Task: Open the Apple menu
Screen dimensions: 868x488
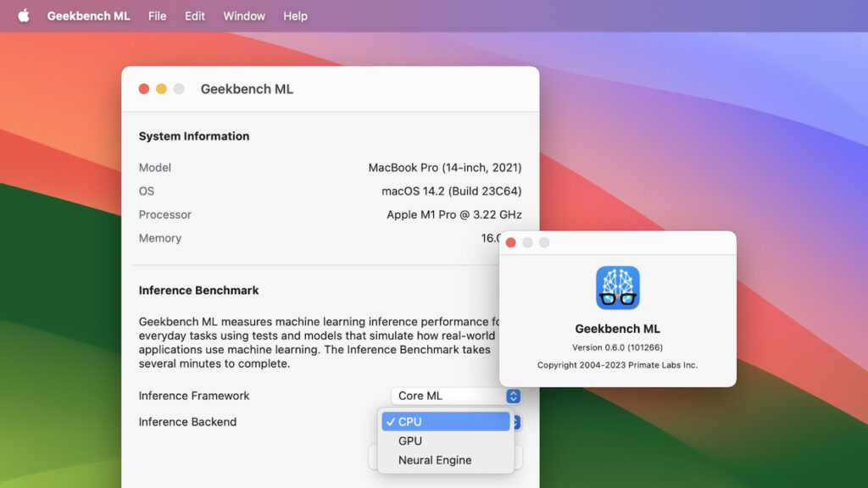Action: tap(24, 15)
